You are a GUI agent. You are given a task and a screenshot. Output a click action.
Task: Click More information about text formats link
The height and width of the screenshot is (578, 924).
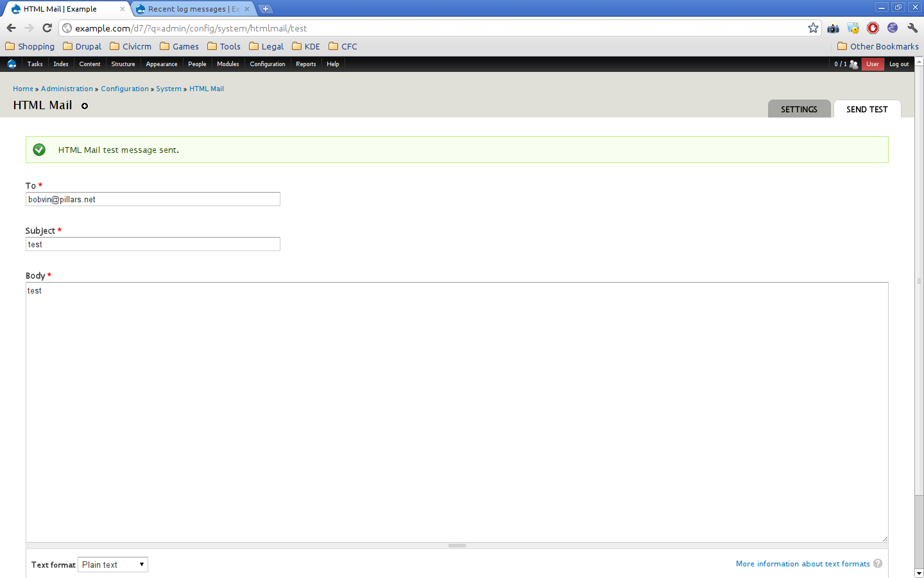[803, 564]
